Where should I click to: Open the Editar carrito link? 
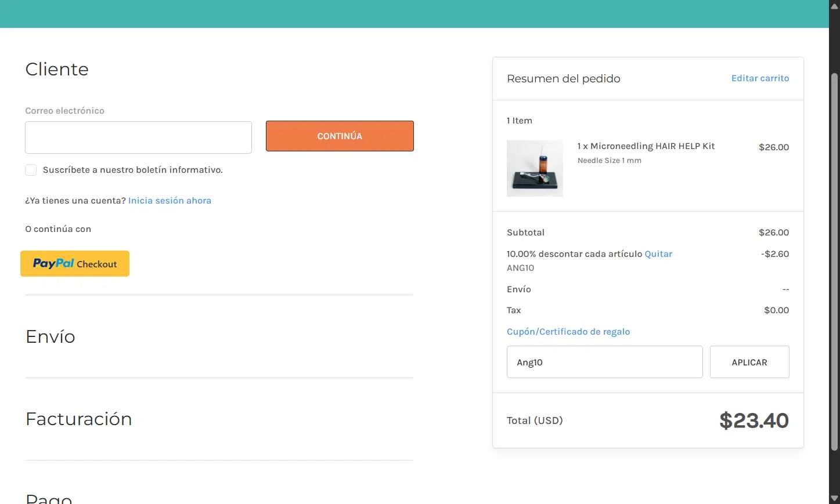click(760, 78)
